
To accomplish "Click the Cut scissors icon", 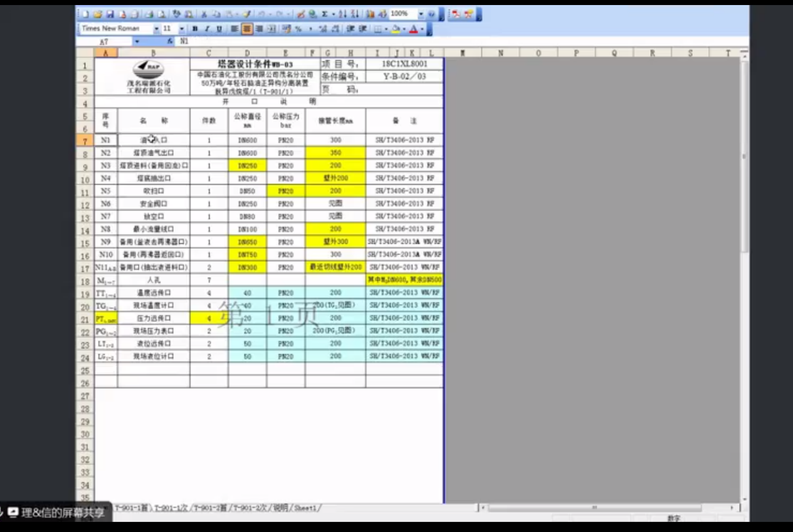I will [204, 14].
